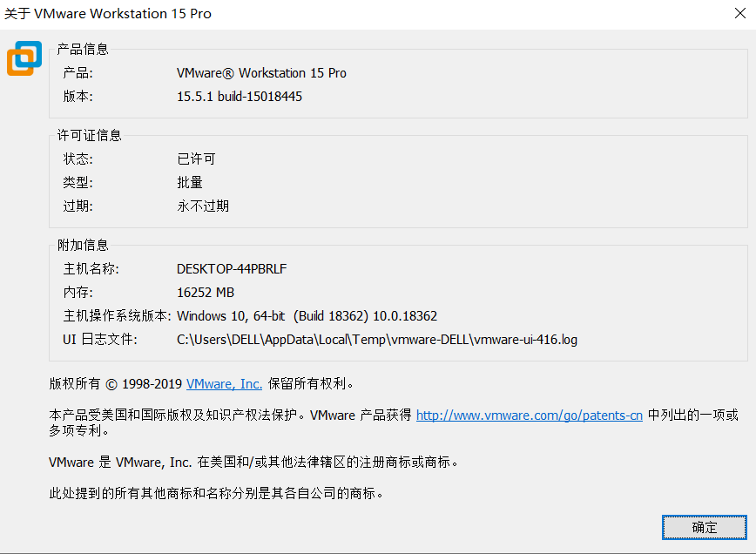Click the 附加信息 group heading
The width and height of the screenshot is (756, 554).
[x=83, y=245]
